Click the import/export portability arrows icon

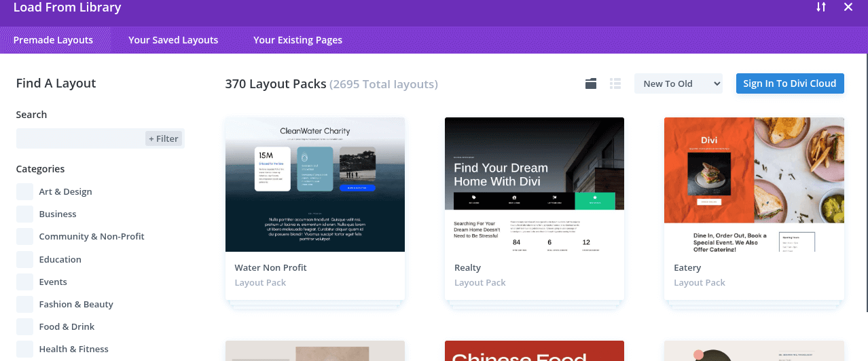tap(821, 7)
